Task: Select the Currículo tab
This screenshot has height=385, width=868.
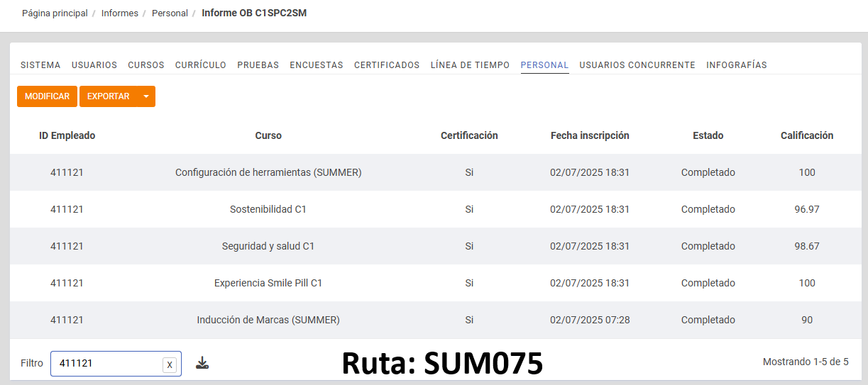Action: point(201,65)
